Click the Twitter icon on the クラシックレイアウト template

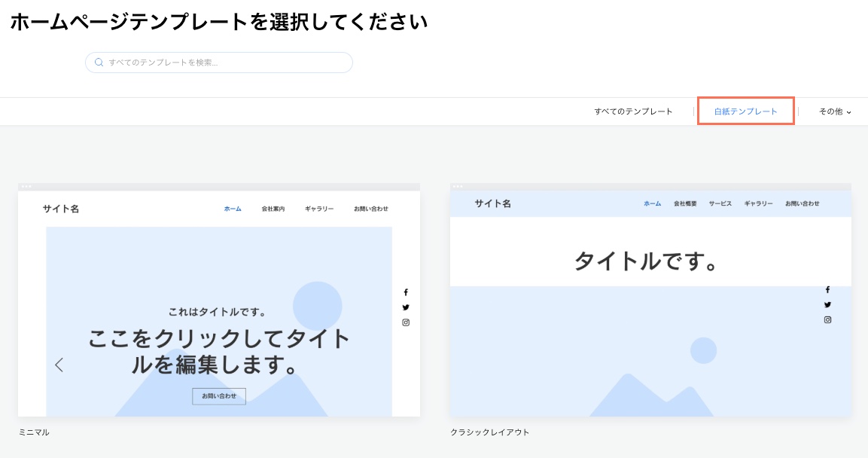[828, 305]
